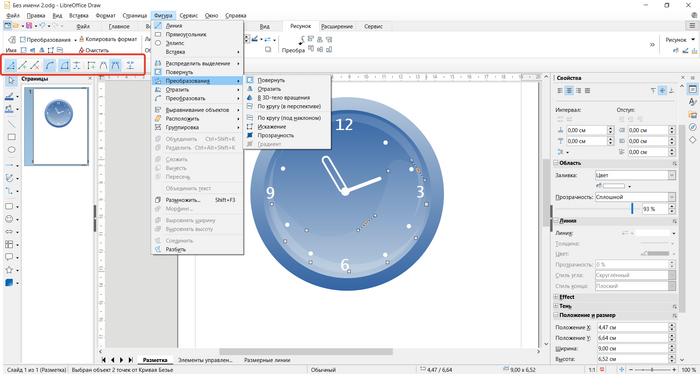Click the Insert Points icon with green plus
This screenshot has height=374, width=700.
coord(23,66)
